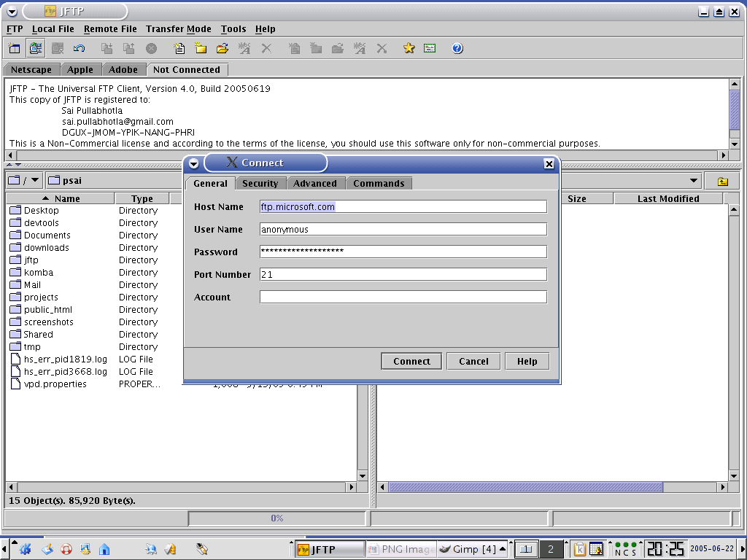Click the Password input field
The image size is (747, 560).
coord(403,252)
